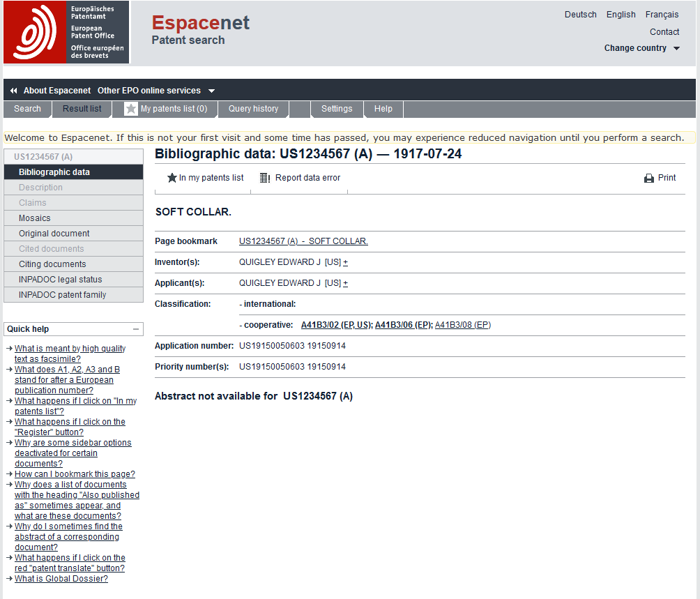Viewport: 700px width, 599px height.
Task: Open Other EPO online services menu
Action: click(x=156, y=91)
